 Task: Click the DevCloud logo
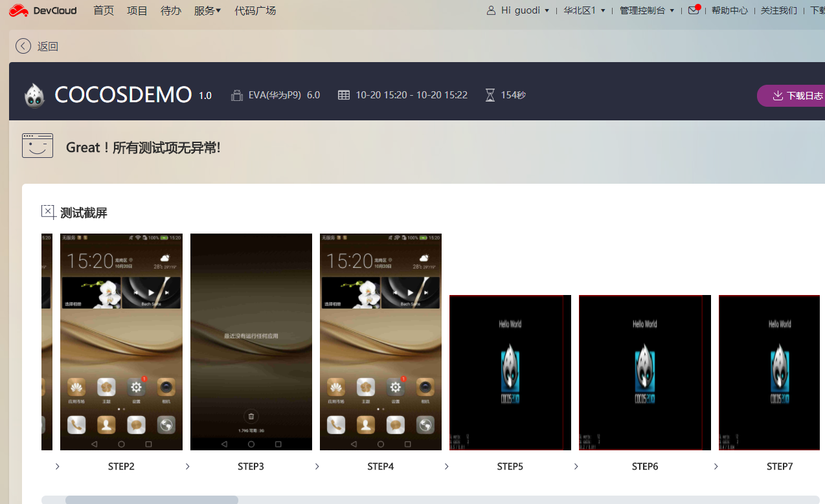click(x=43, y=10)
